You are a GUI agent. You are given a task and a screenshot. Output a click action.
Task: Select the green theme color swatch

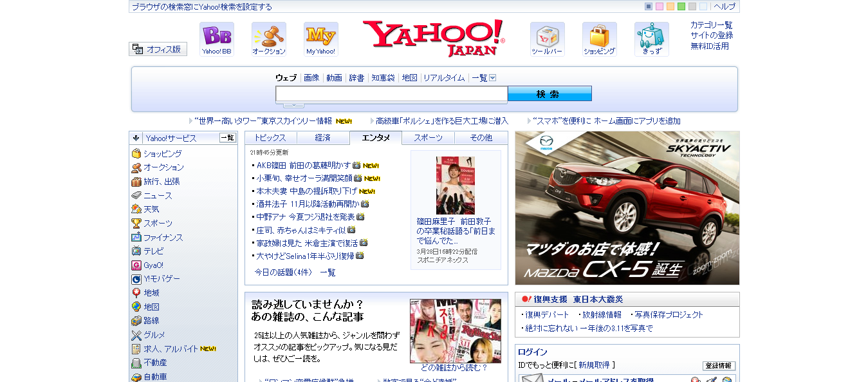pos(681,6)
